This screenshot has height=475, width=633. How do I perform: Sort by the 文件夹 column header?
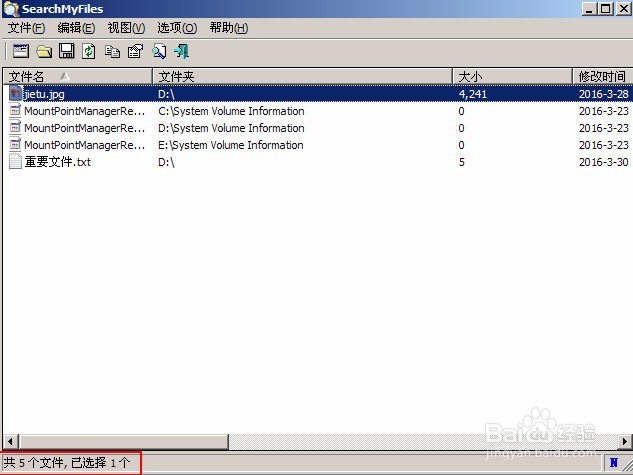pyautogui.click(x=302, y=76)
